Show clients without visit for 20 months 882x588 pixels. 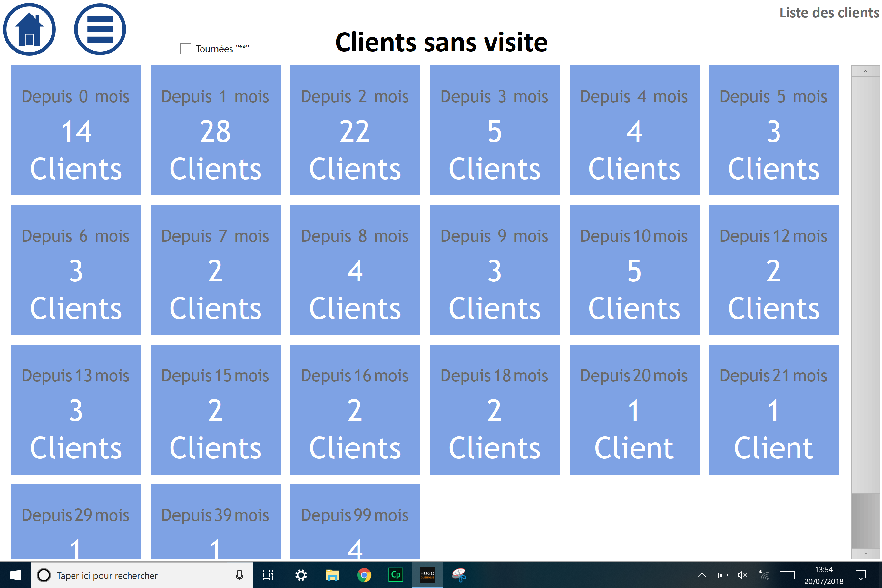tap(634, 409)
